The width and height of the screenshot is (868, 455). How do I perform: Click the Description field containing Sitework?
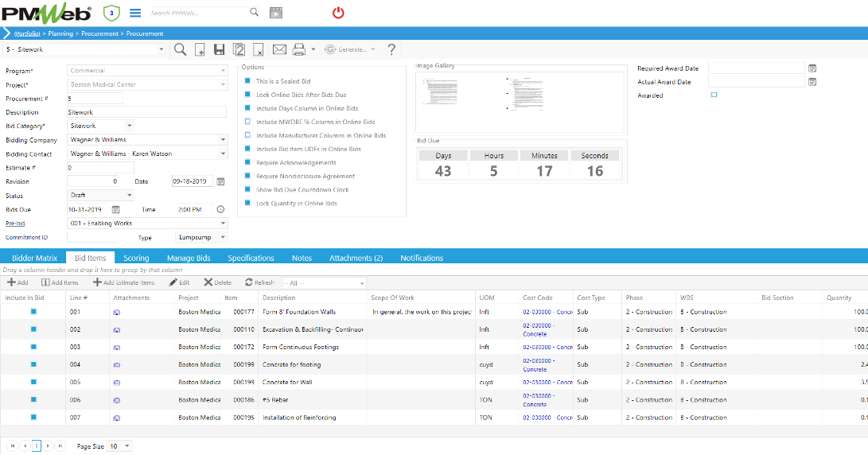coord(146,112)
